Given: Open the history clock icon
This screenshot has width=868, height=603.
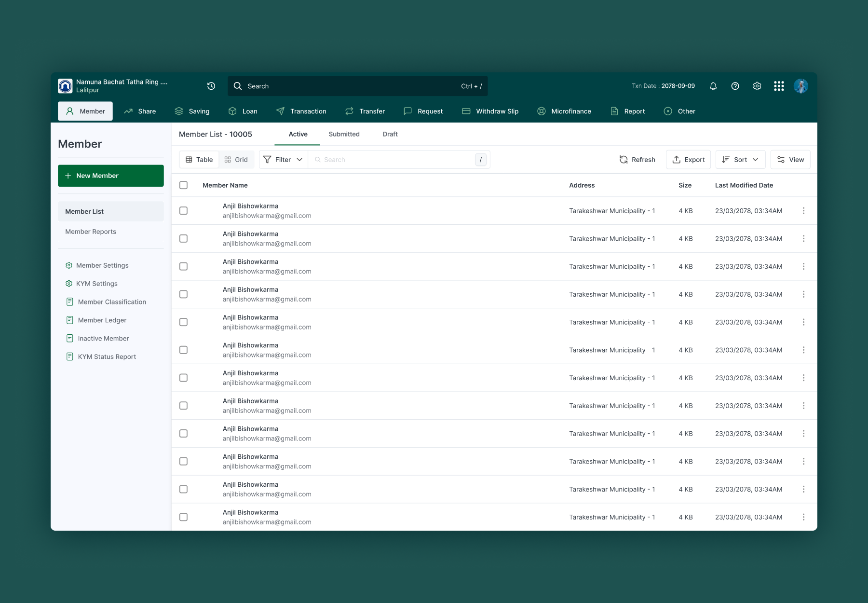Looking at the screenshot, I should [211, 86].
